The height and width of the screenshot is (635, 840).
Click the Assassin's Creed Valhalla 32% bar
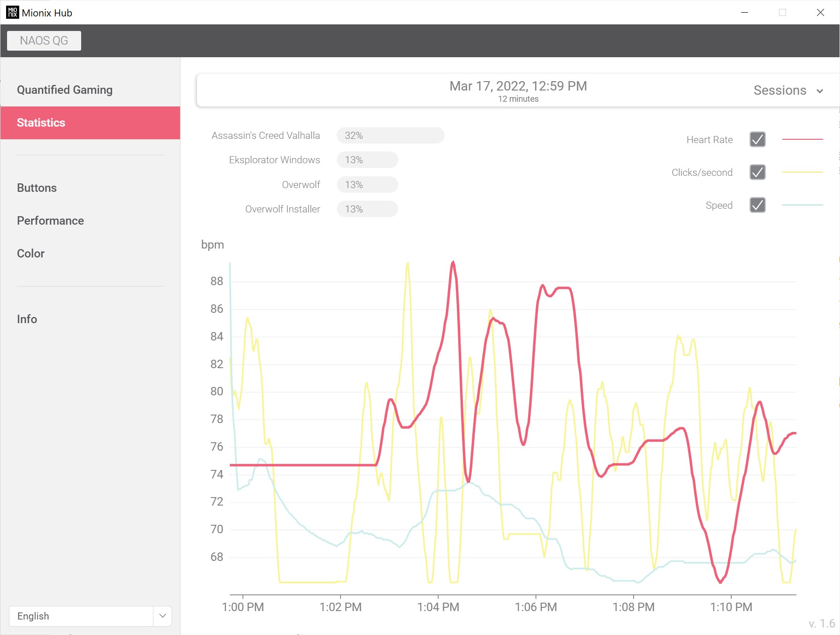390,136
